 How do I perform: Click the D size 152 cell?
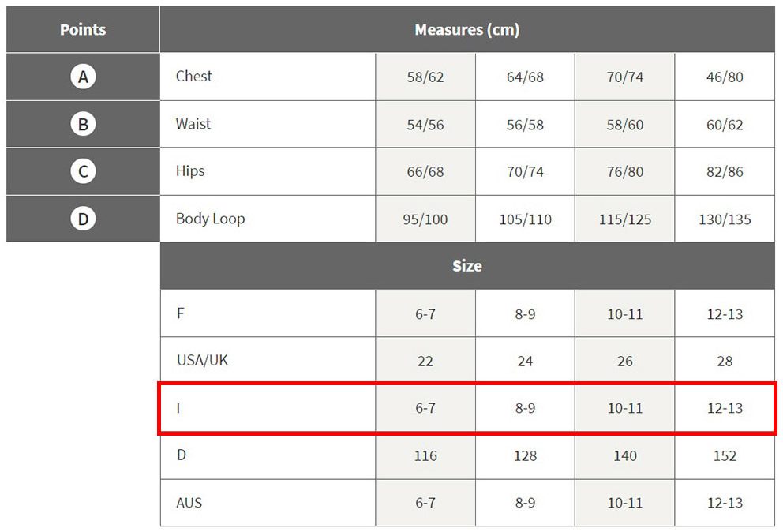coord(725,456)
